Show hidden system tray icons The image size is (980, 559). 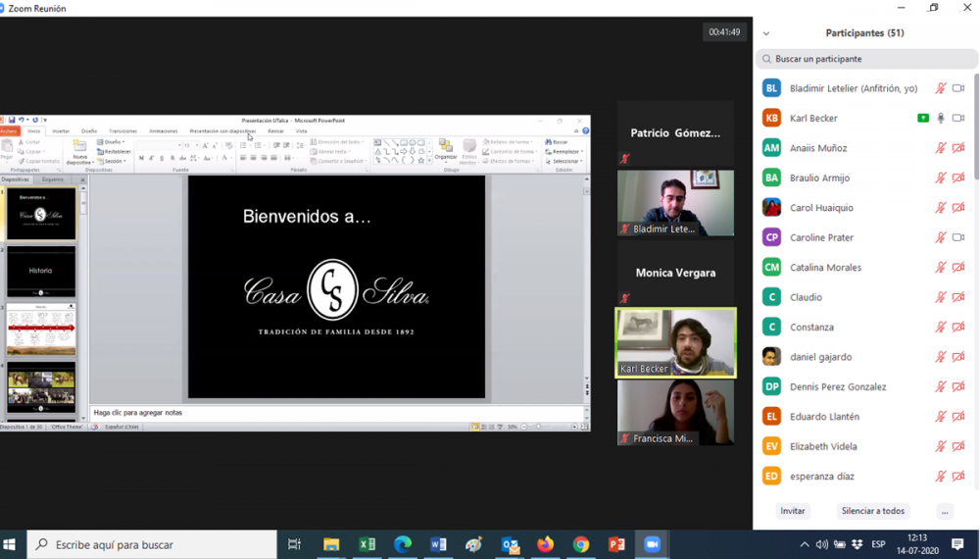805,544
